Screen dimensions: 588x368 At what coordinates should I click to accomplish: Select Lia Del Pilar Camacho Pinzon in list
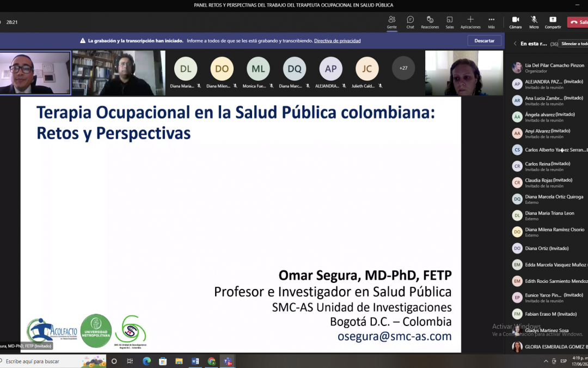554,65
